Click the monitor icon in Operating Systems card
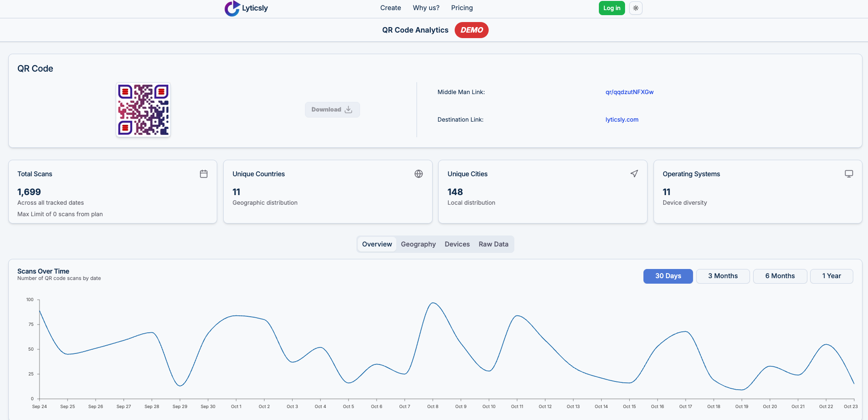The height and width of the screenshot is (420, 868). (849, 174)
